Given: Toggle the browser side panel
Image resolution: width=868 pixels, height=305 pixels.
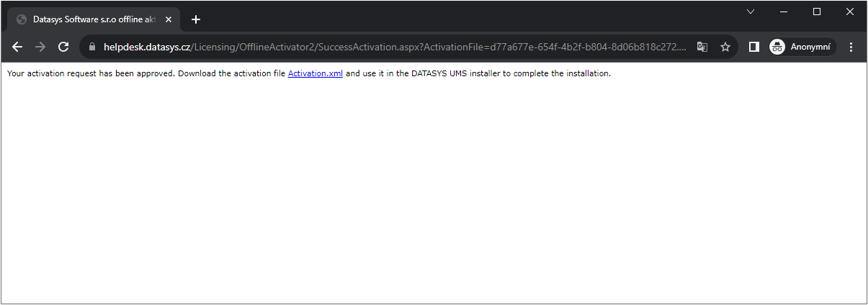Looking at the screenshot, I should click(753, 47).
